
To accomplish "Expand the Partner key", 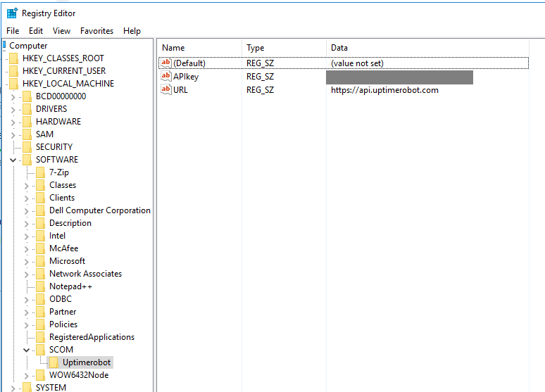I will (27, 312).
